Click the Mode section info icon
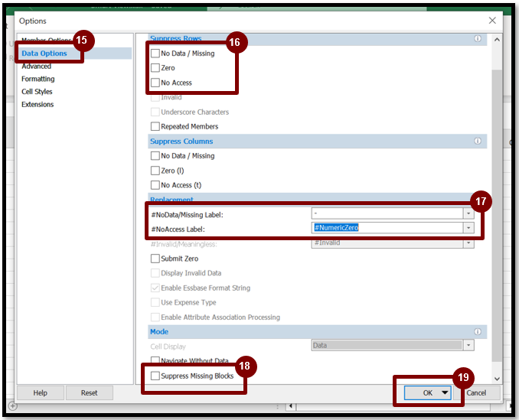Screen dimensions: 519x420 pos(478,332)
